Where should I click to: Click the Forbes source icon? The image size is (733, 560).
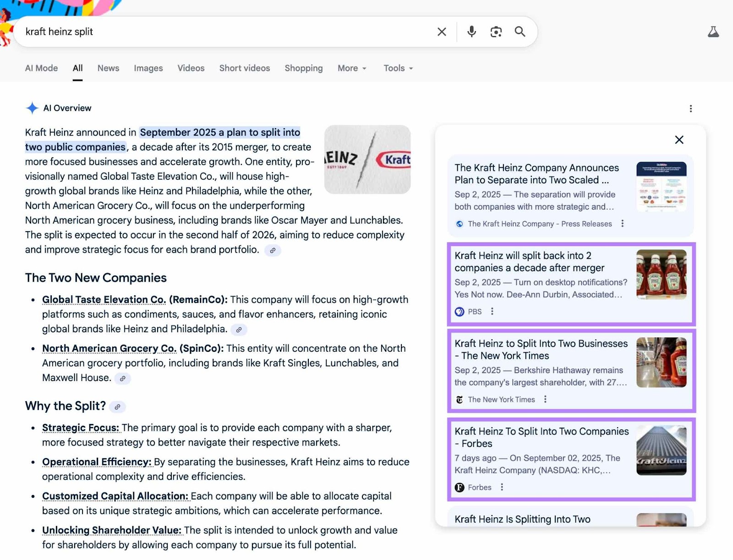(x=459, y=487)
